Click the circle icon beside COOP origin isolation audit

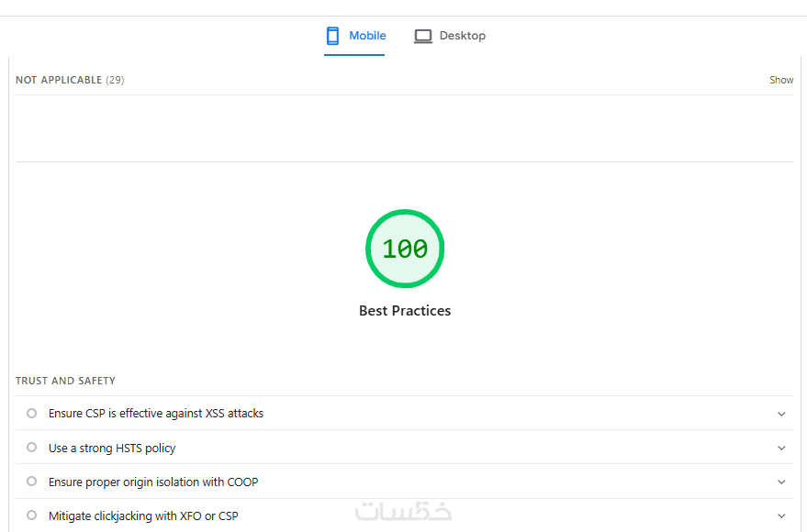click(32, 482)
